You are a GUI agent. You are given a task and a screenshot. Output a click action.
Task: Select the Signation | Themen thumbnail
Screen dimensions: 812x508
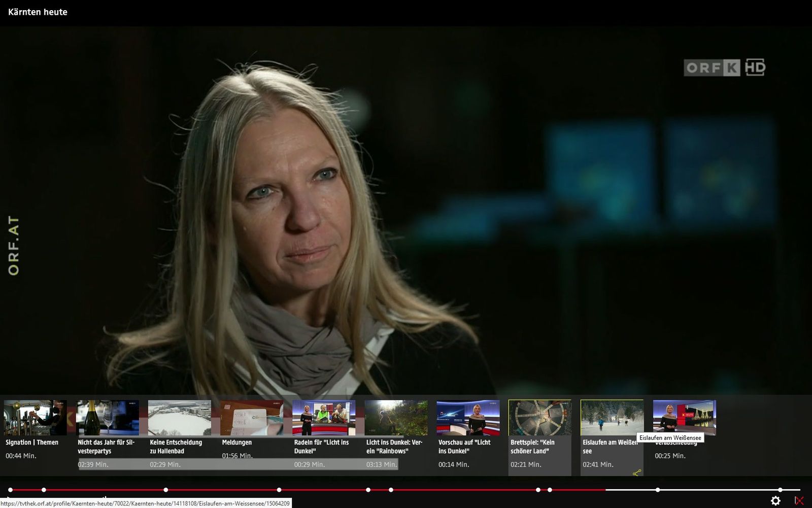(x=35, y=418)
